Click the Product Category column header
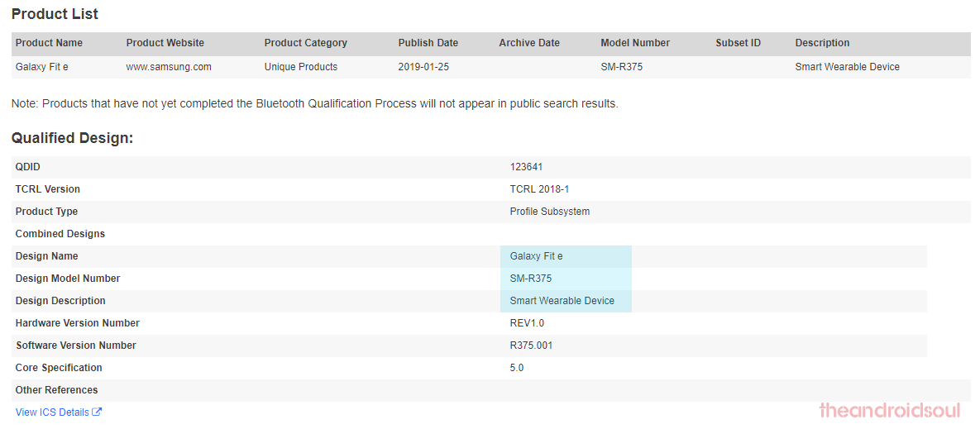Viewport: 980px width, 429px height. (306, 43)
